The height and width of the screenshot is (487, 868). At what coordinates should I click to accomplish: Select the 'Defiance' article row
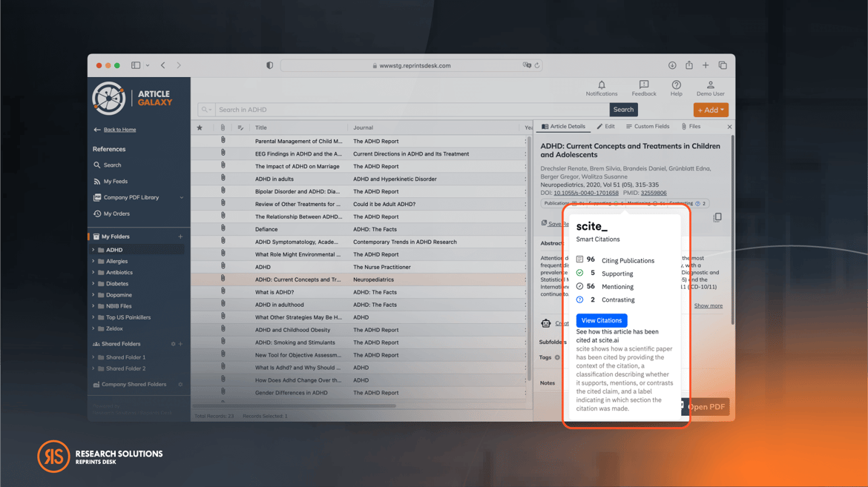coord(297,230)
